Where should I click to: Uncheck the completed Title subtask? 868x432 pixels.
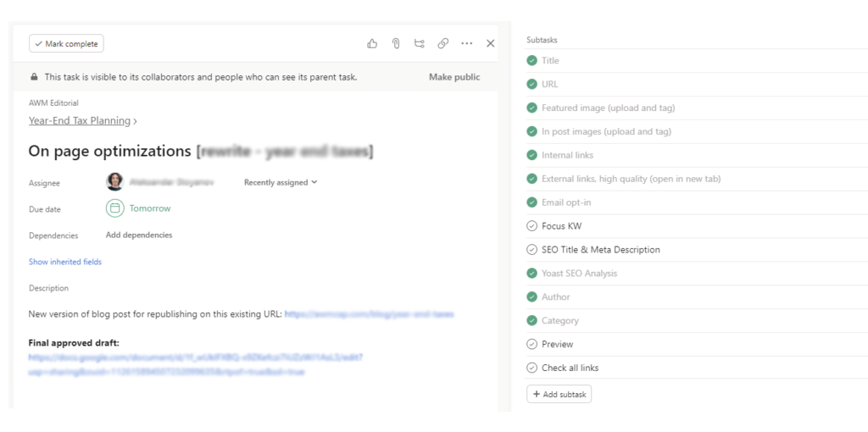[x=531, y=61]
